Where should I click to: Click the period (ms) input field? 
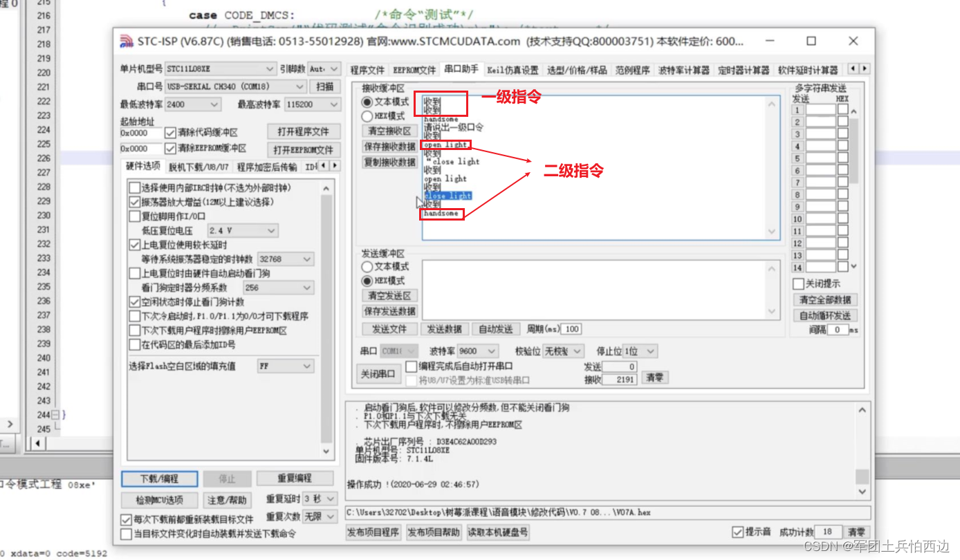pos(571,329)
